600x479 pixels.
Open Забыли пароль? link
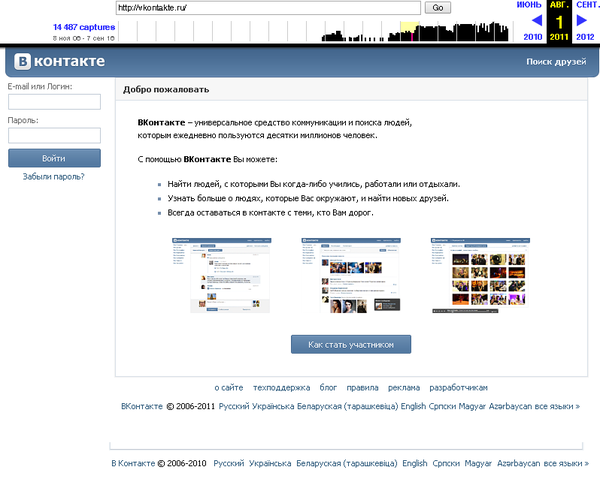(x=54, y=177)
